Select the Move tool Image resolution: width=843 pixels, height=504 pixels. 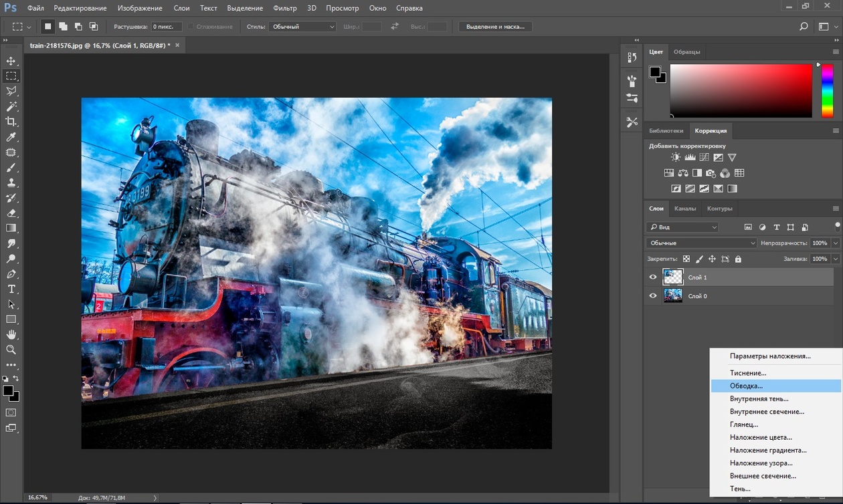[11, 61]
